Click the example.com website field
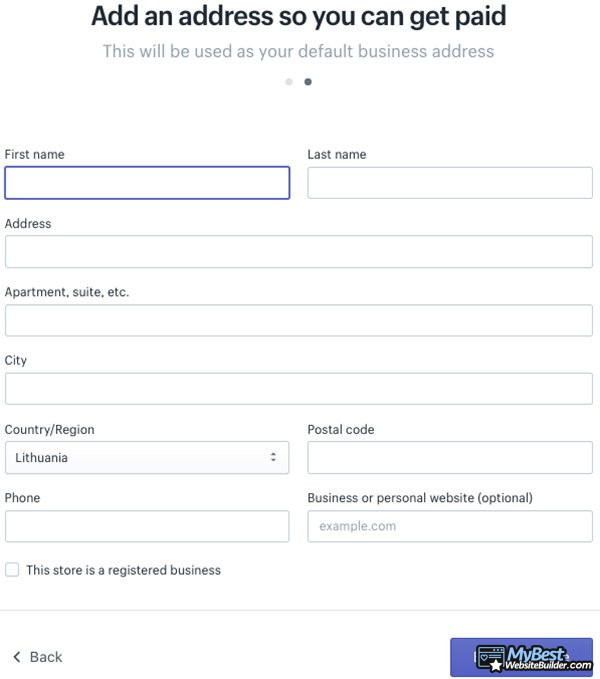 [450, 526]
